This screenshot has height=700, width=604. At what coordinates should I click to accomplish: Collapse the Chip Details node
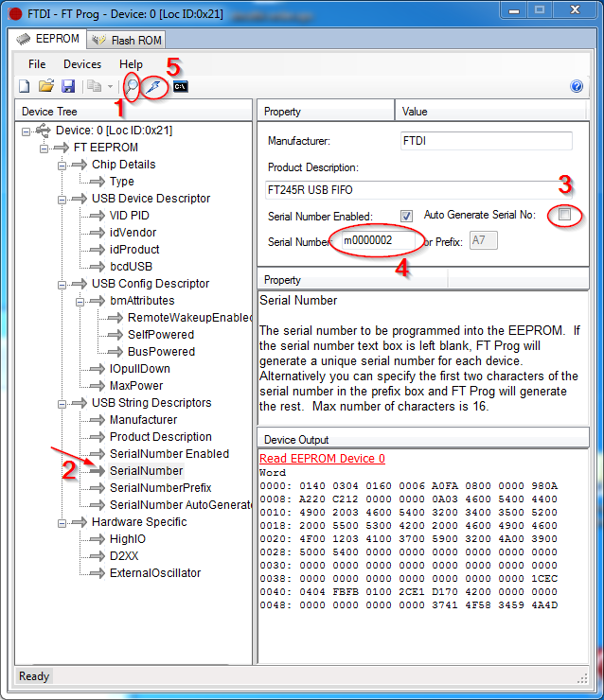62,166
